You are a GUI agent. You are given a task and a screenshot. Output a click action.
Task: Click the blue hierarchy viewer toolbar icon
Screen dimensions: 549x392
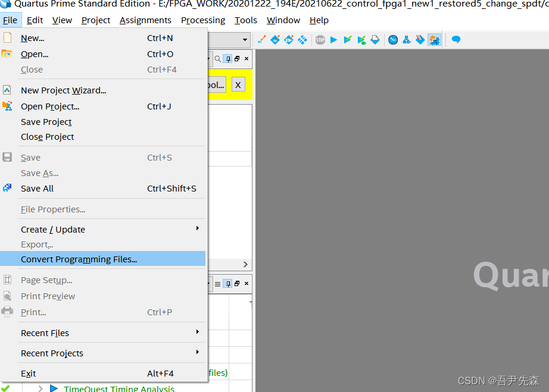(x=407, y=39)
